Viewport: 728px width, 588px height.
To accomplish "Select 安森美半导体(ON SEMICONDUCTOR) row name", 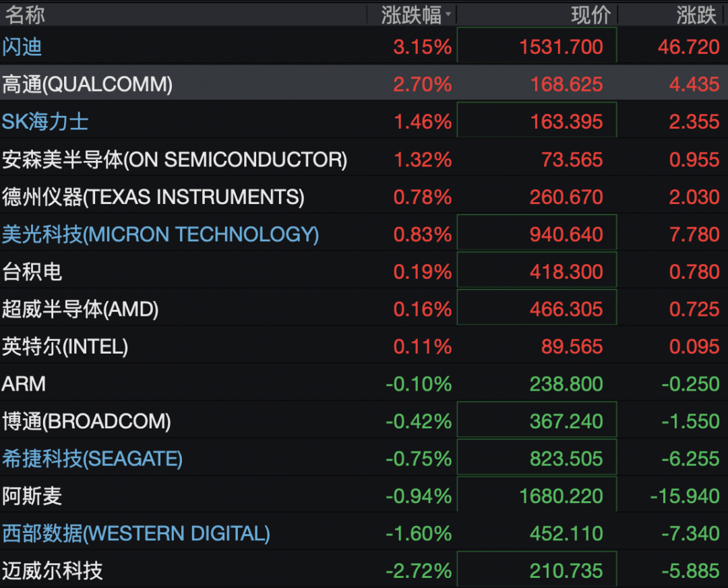I will 175,160.
